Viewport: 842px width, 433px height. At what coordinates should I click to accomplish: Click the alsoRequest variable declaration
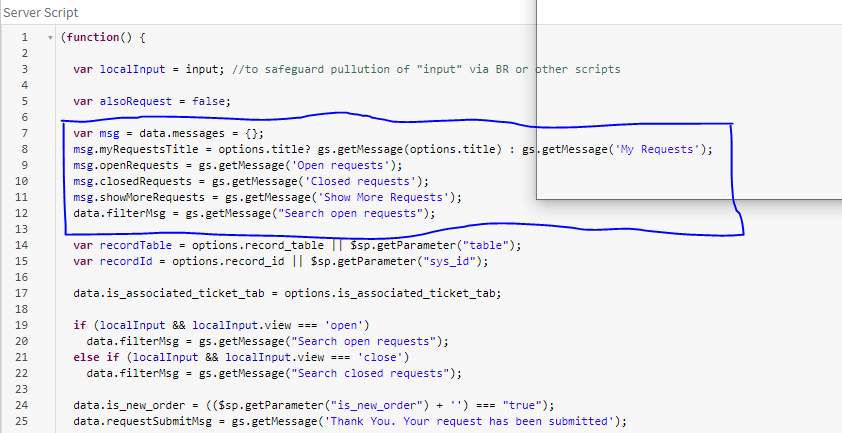pos(152,102)
